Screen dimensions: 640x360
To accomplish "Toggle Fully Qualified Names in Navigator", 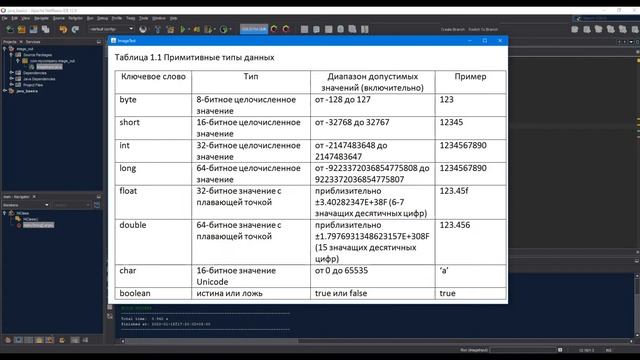I will 62,340.
